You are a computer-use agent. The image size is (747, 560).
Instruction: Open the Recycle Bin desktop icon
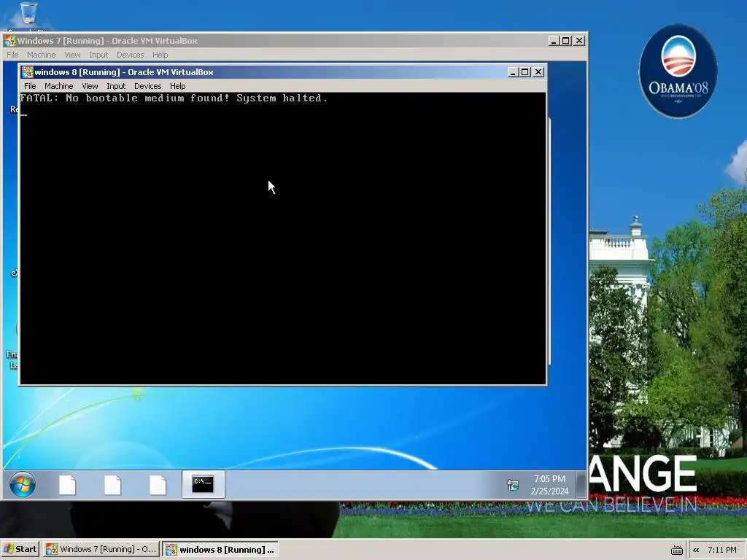point(28,17)
